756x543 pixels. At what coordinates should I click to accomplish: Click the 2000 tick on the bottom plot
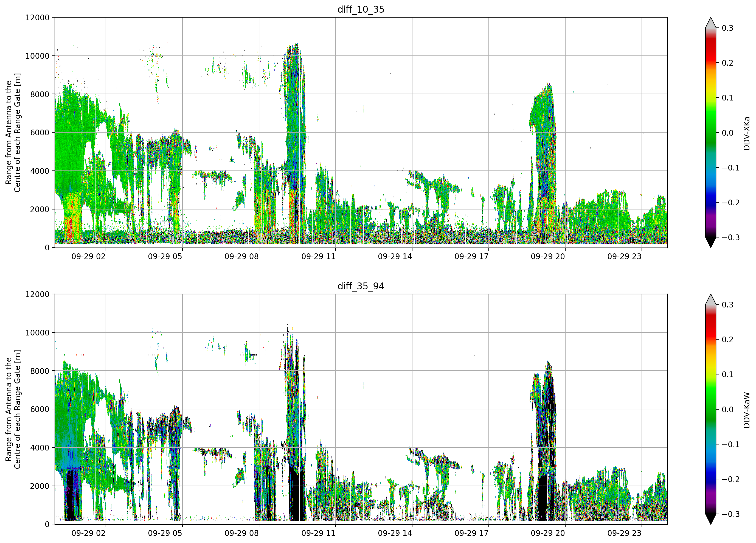click(x=40, y=486)
